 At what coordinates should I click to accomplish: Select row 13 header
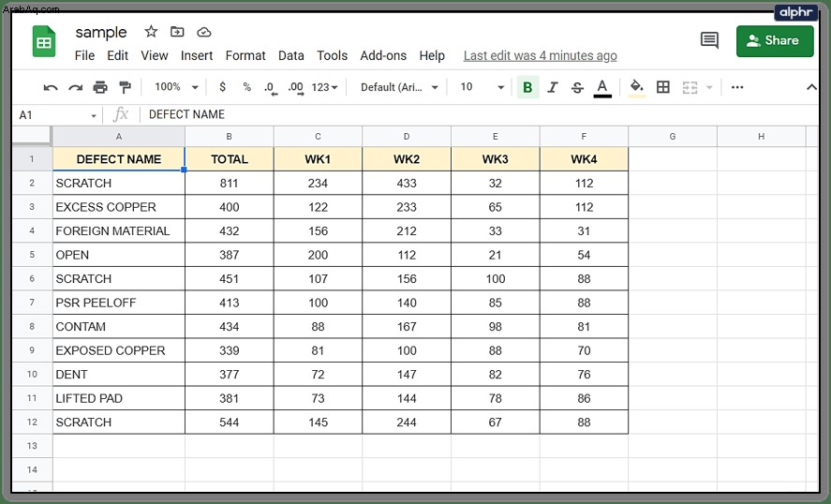pyautogui.click(x=32, y=446)
